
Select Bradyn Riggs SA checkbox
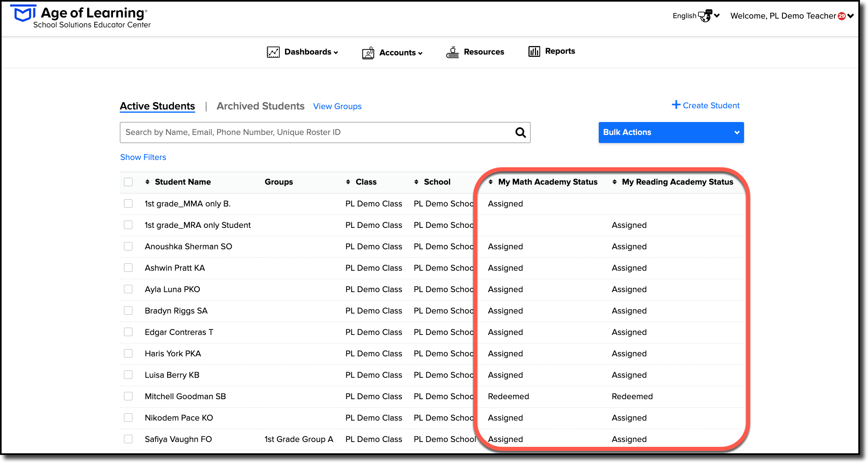[x=128, y=311]
